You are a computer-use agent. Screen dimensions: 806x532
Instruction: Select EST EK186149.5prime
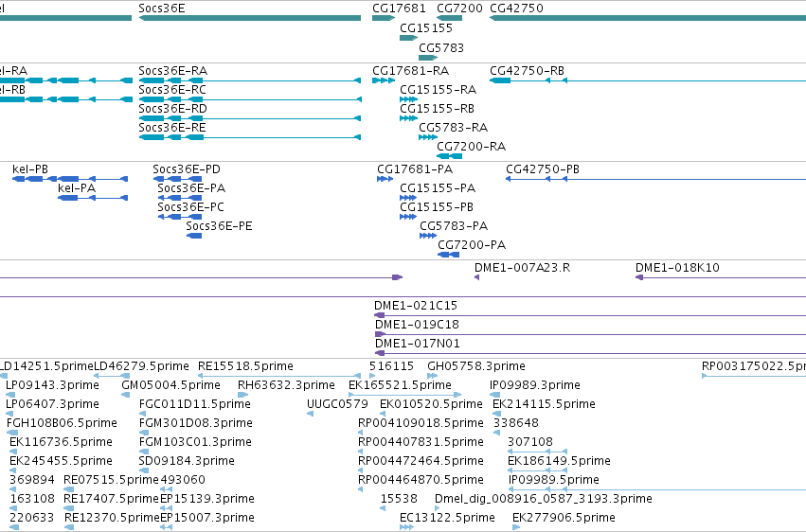coord(559,462)
